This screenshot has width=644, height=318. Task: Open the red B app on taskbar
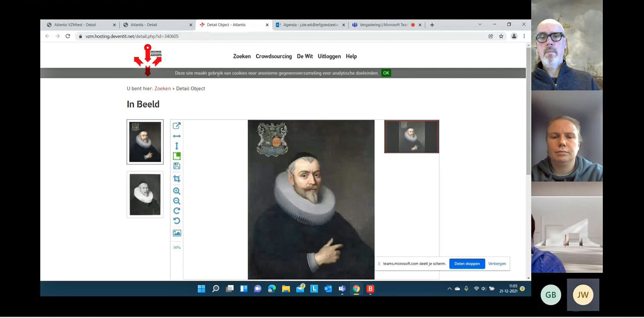click(370, 289)
